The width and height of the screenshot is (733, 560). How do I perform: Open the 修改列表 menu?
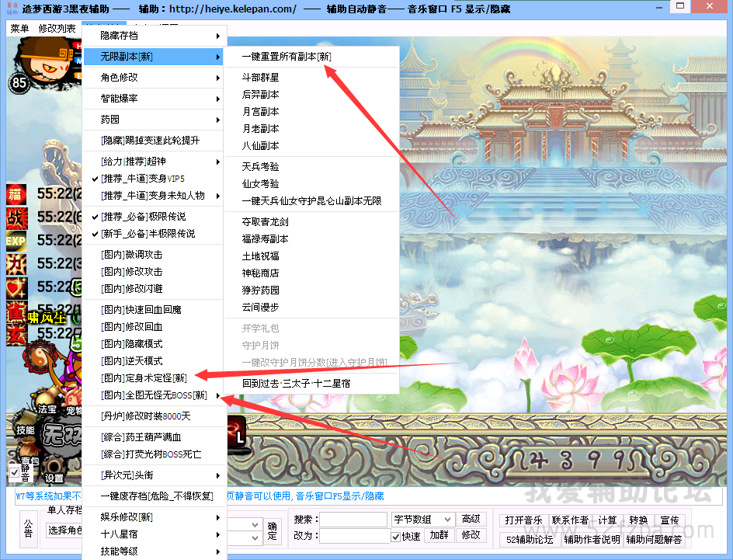coord(57,29)
